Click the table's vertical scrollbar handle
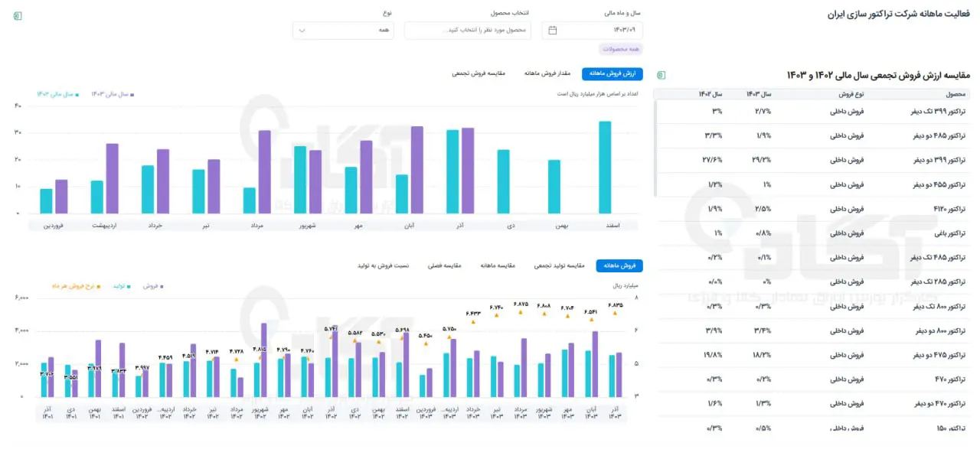980x459 pixels. click(655, 149)
